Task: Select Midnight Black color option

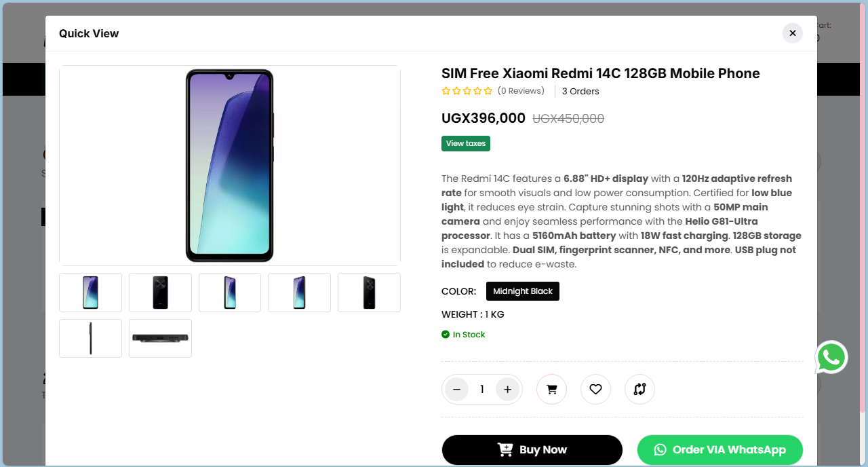Action: [x=522, y=291]
